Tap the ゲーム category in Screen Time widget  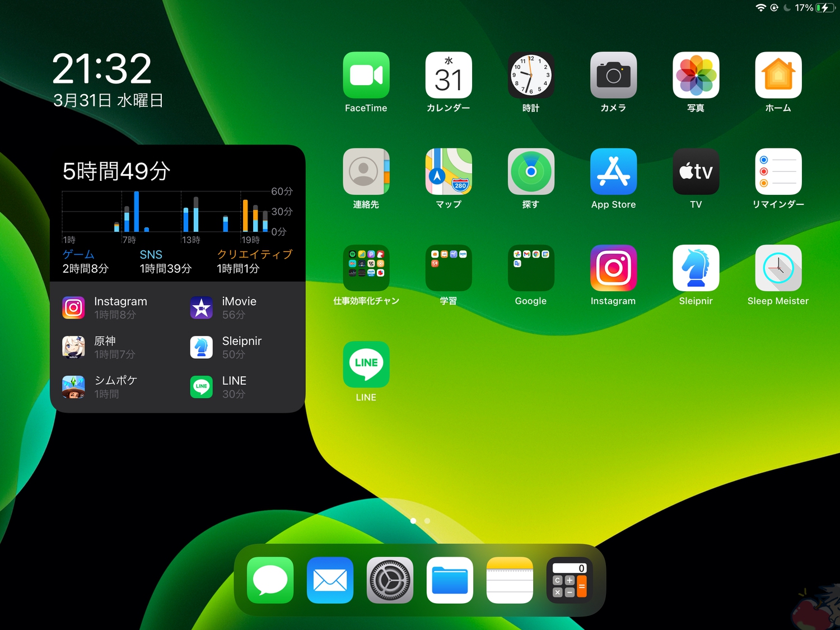tap(86, 262)
